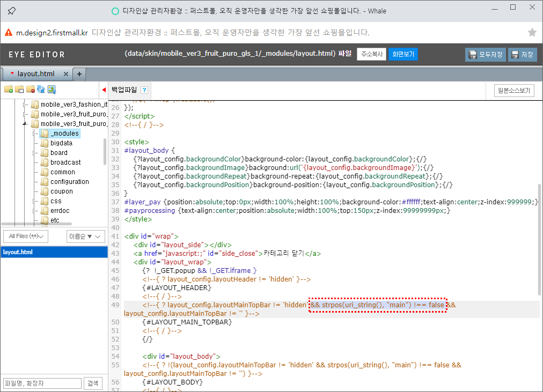Click the broadcast folder icon

coord(45,162)
